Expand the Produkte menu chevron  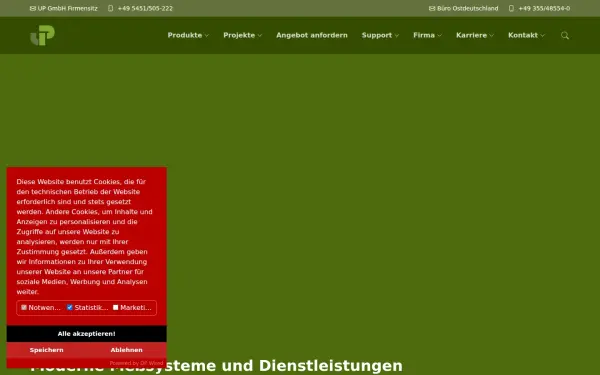click(207, 36)
